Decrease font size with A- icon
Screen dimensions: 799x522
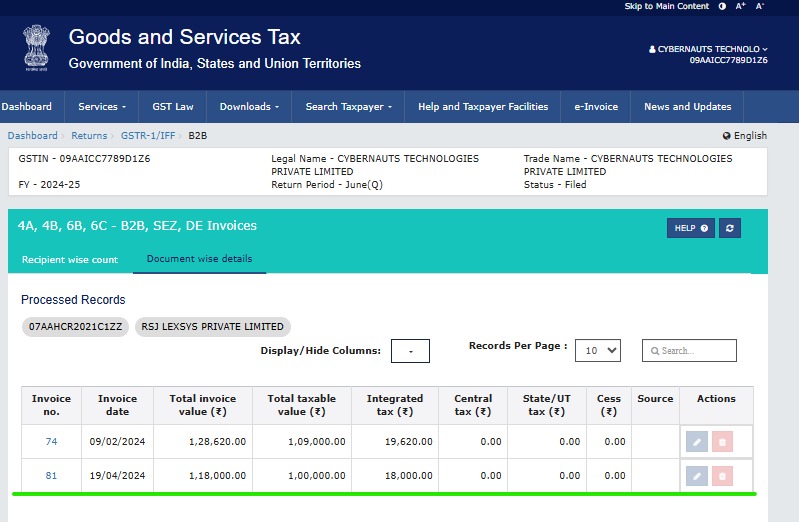click(760, 6)
